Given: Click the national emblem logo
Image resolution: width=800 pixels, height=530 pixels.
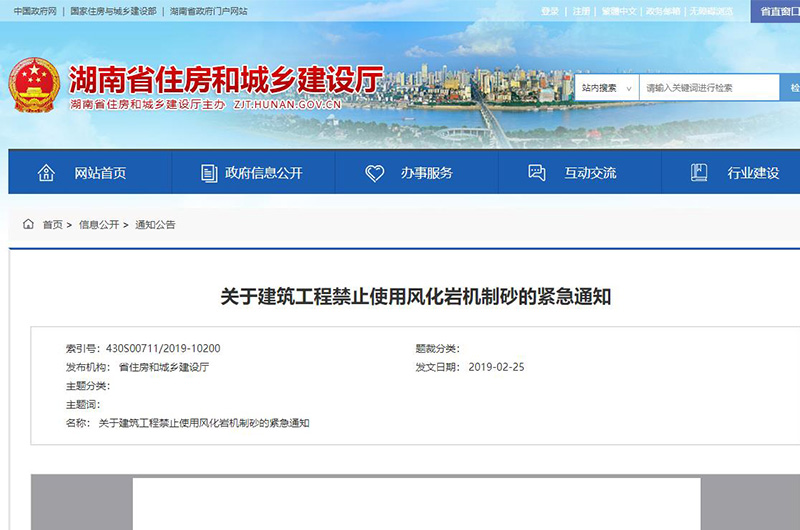Looking at the screenshot, I should click(34, 85).
